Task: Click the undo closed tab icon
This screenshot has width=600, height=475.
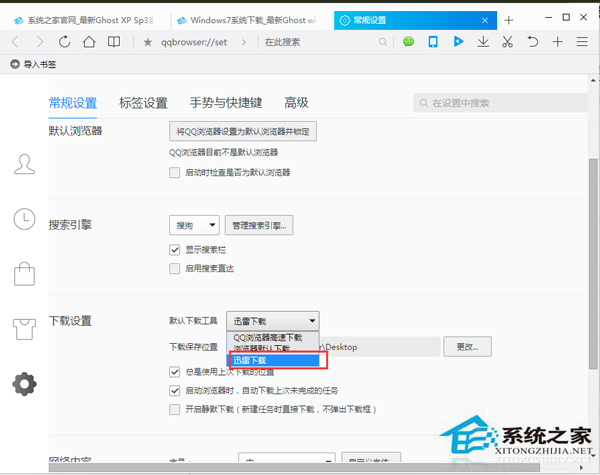Action: [533, 41]
